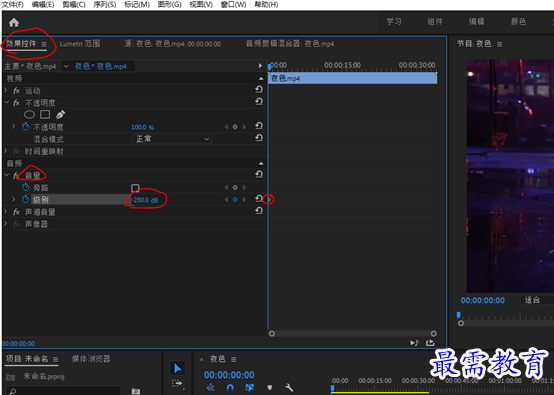The image size is (554, 395).
Task: Go to next keyframe of 级别
Action: [244, 200]
